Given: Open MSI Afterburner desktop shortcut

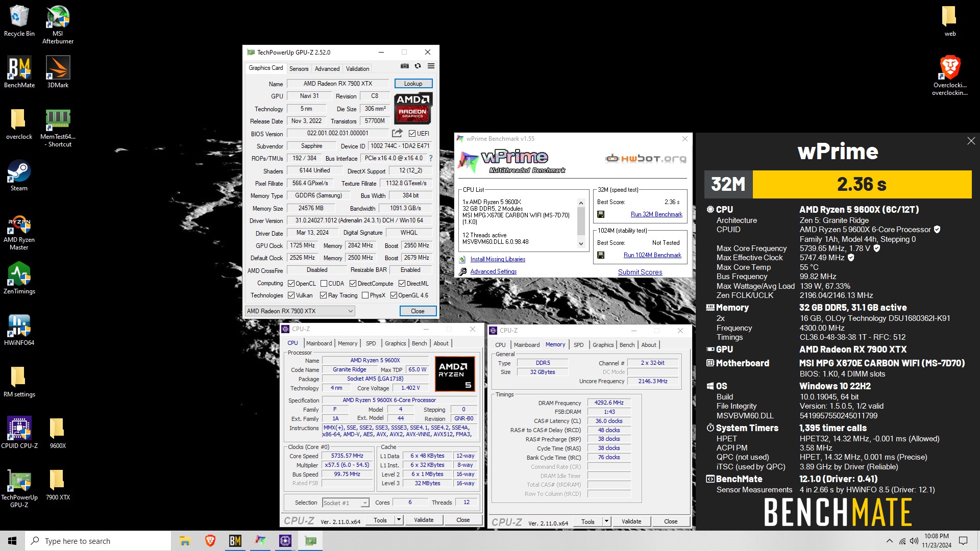Looking at the screenshot, I should 58,24.
